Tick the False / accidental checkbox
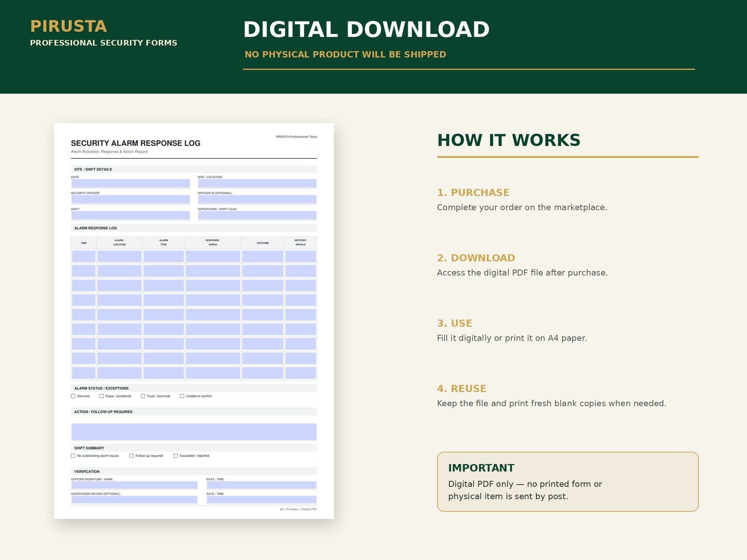Screen dimensions: 747x560 pos(102,396)
